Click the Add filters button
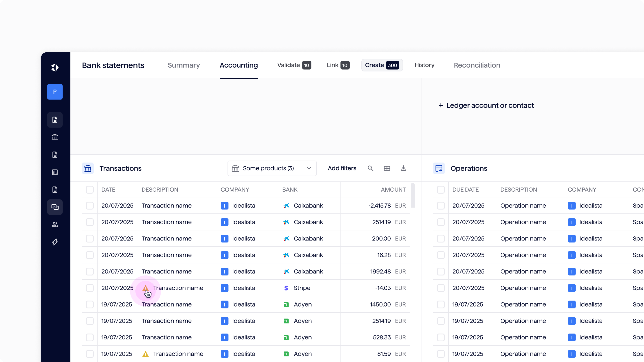644x362 pixels. (x=342, y=168)
